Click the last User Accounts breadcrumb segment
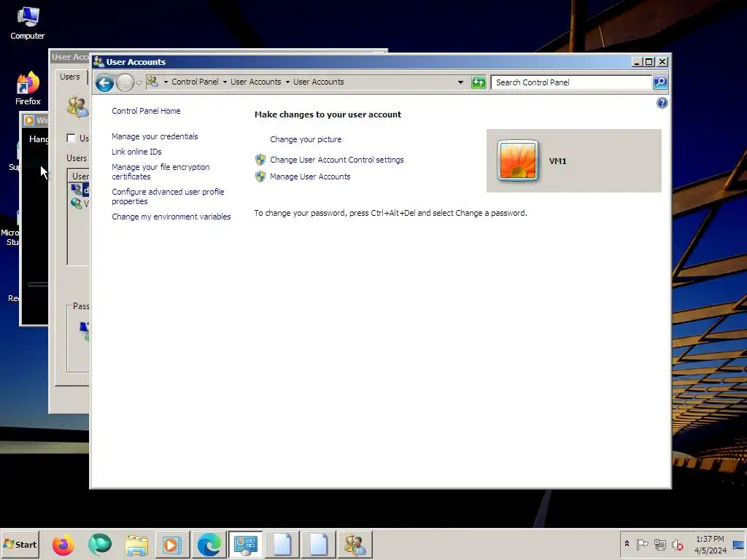 pos(318,82)
